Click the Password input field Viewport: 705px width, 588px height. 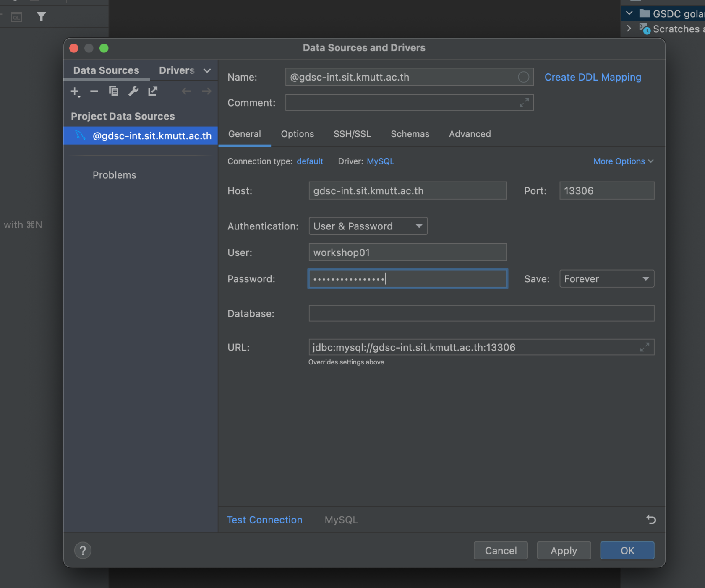click(407, 279)
